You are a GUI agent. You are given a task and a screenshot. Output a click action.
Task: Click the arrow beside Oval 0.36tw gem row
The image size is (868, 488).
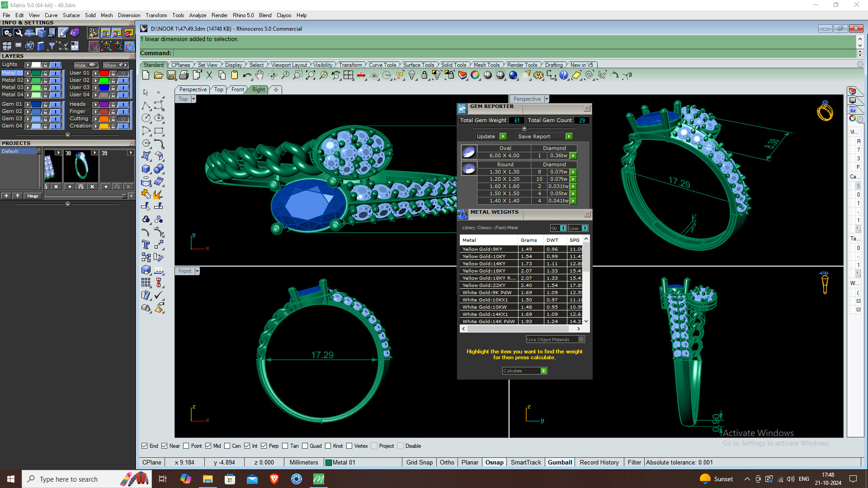click(573, 156)
